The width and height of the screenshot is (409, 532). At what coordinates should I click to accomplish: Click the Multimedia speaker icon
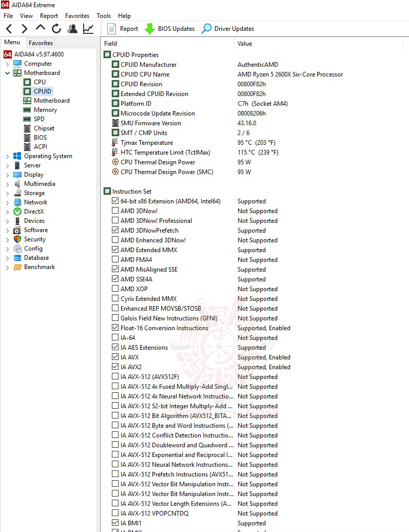click(17, 184)
